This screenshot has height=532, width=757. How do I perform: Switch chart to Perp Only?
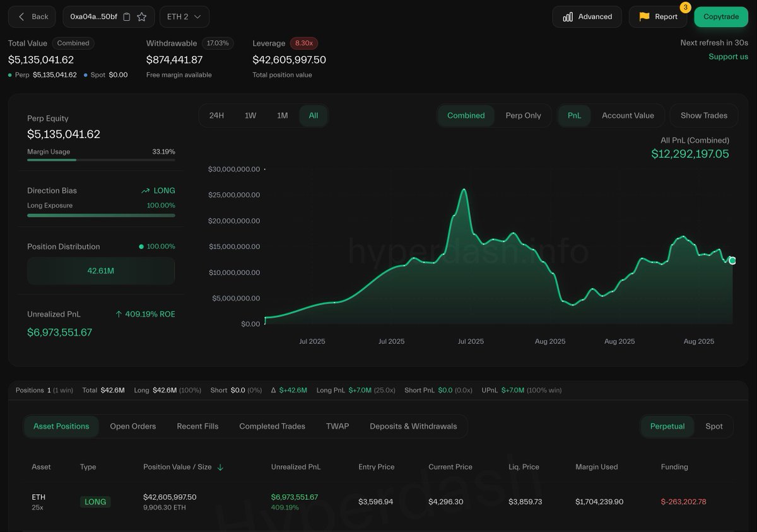524,115
